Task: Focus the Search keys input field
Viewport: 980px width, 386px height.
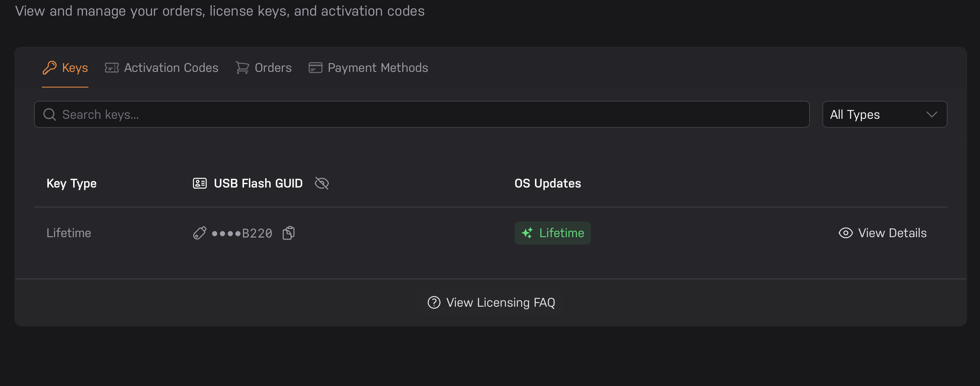Action: [422, 114]
